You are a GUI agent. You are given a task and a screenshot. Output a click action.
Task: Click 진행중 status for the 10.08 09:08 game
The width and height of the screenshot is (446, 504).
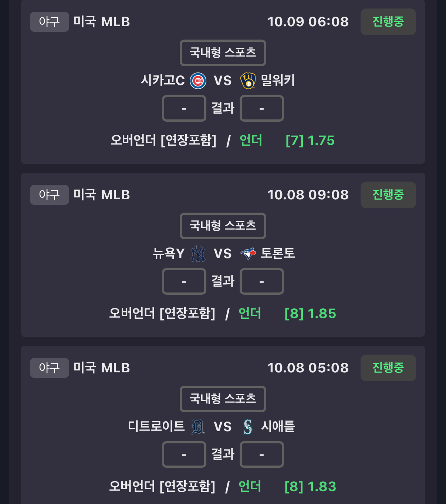[388, 195]
